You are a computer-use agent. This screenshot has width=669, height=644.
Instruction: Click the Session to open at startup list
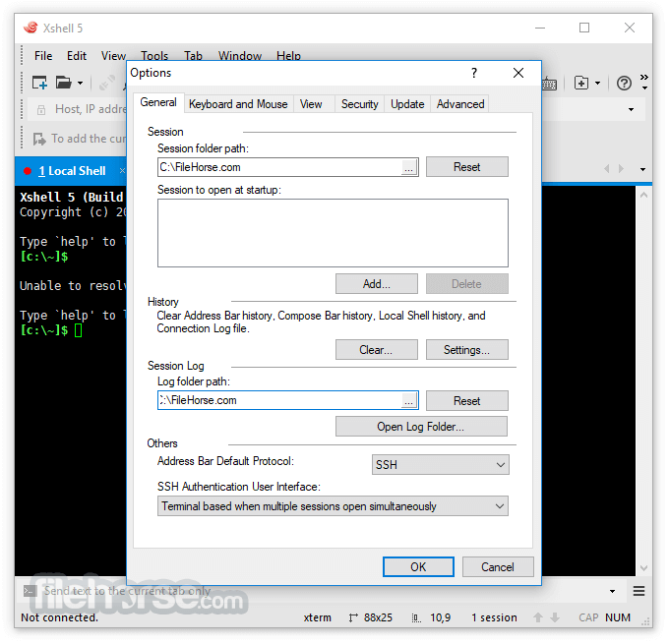333,233
